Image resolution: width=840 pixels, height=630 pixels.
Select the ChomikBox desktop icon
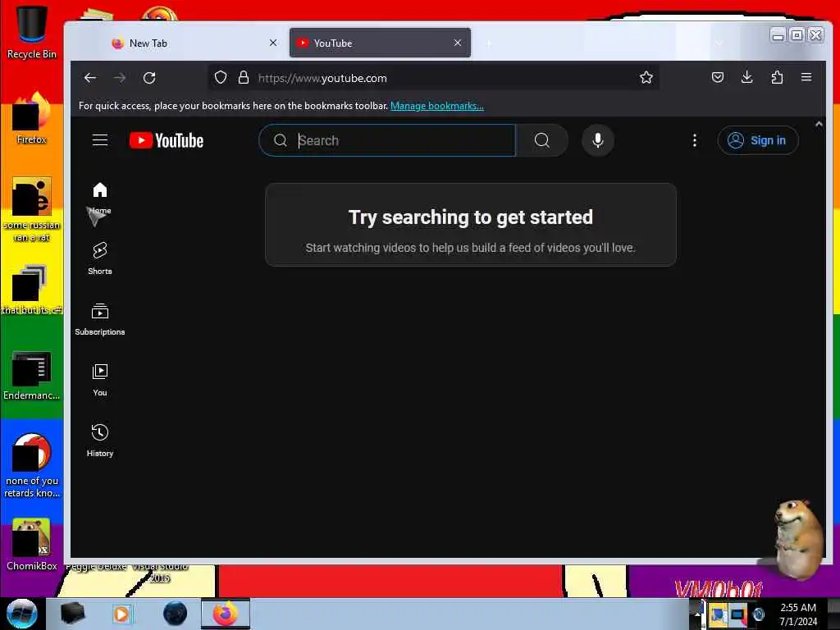pyautogui.click(x=32, y=545)
